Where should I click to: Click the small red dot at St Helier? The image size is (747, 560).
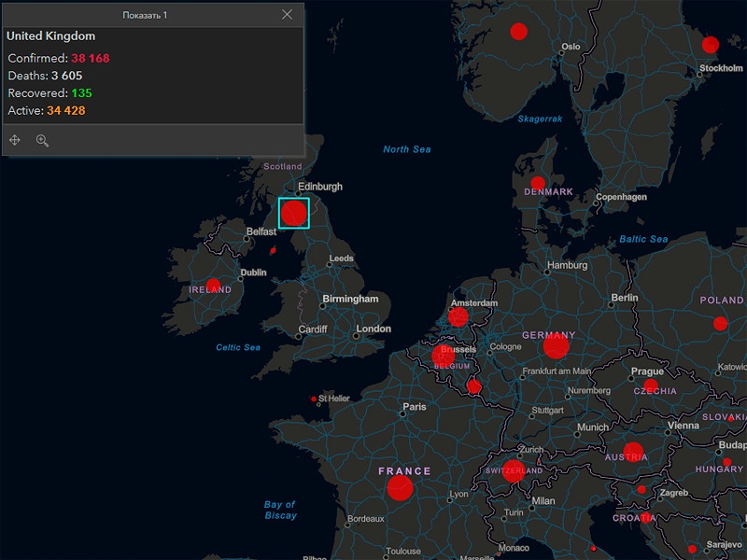[x=314, y=399]
